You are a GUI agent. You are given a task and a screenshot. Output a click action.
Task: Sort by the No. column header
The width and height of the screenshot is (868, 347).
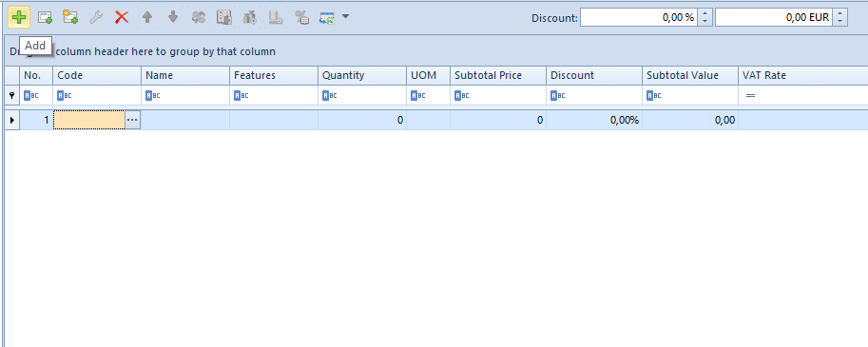(36, 75)
